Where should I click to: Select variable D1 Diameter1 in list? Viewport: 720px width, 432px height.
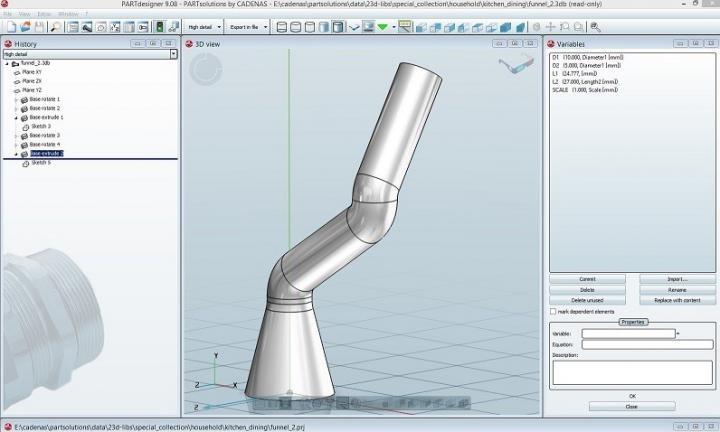[x=587, y=57]
